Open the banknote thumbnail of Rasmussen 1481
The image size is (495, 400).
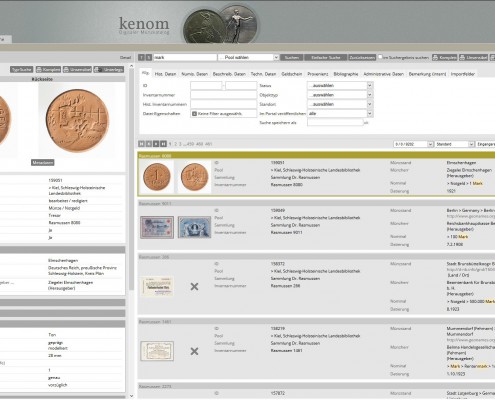157,351
